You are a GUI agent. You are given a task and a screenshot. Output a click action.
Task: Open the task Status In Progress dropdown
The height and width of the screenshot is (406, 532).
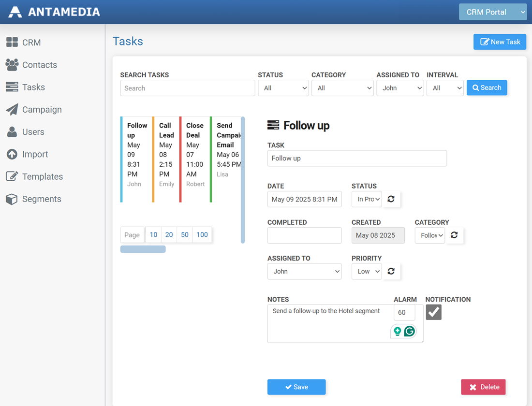pos(367,199)
